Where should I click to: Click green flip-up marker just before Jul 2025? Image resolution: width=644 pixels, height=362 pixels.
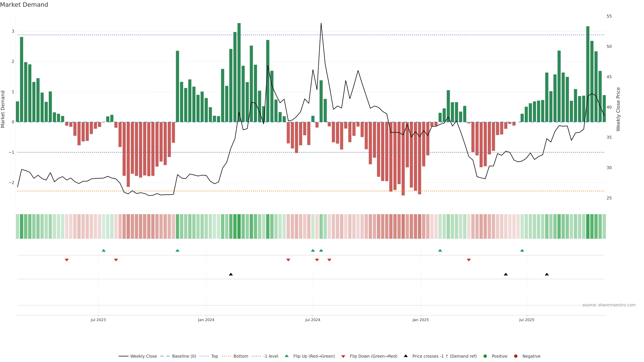522,251
